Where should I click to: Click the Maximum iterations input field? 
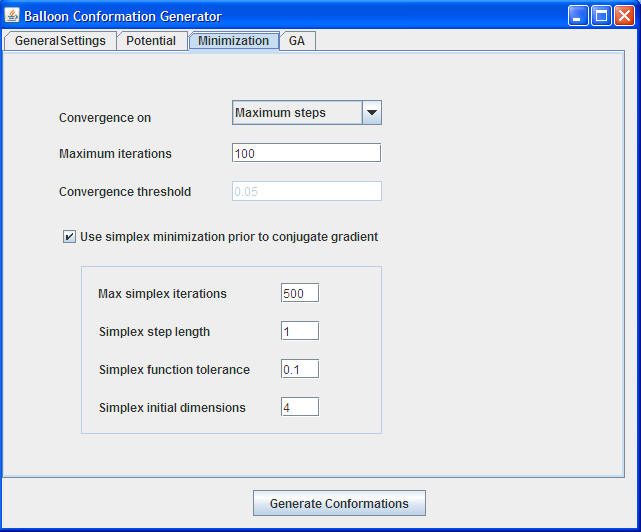[x=306, y=153]
